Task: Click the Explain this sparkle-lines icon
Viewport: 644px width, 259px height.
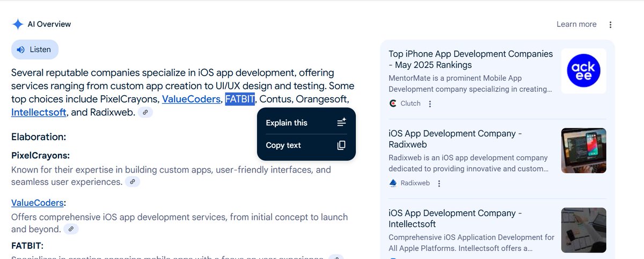Action: coord(341,123)
